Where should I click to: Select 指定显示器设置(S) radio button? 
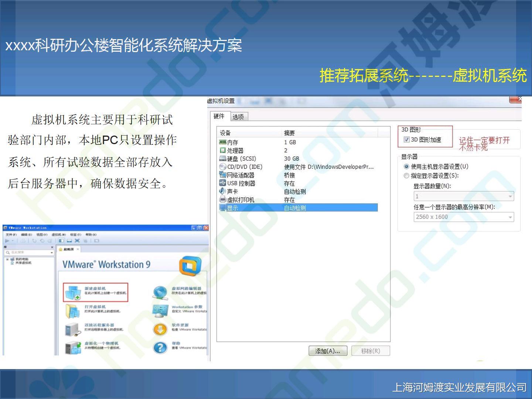click(407, 176)
